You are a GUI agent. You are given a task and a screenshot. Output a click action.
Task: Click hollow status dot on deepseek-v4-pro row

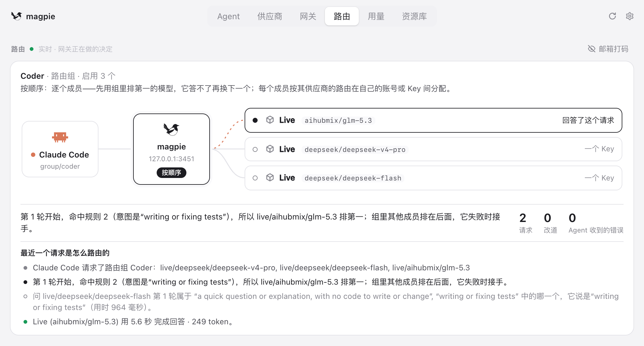click(x=255, y=149)
